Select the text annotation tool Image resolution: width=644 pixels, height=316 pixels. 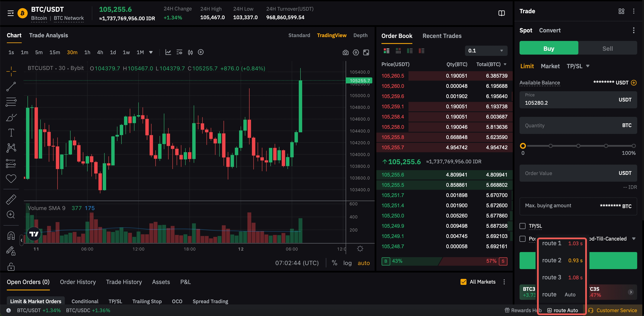[11, 133]
